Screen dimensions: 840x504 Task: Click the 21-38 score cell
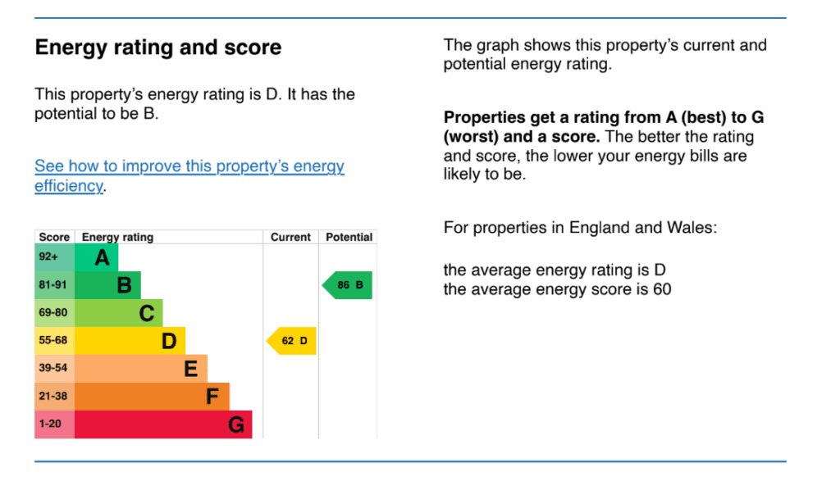[x=54, y=397]
